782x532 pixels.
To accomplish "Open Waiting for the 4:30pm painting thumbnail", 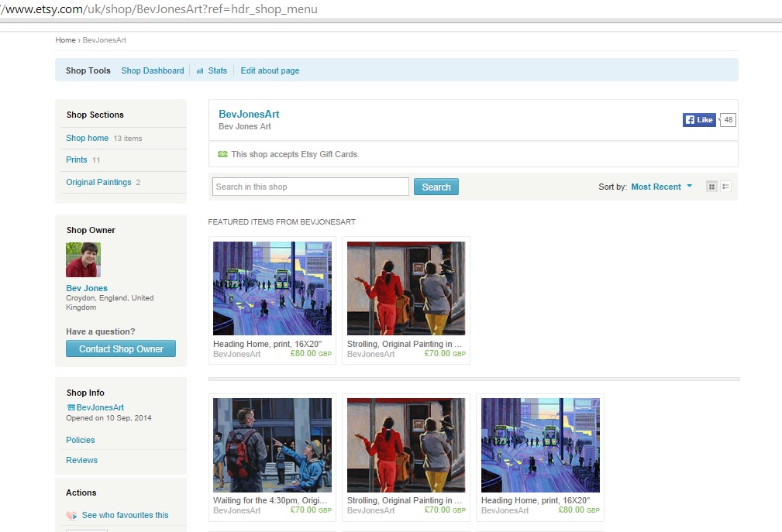I will coord(272,444).
